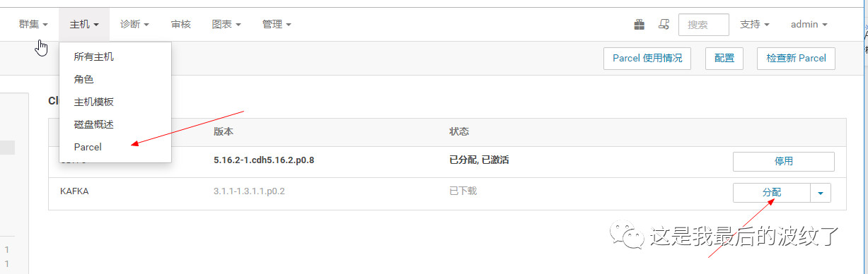The image size is (868, 274).
Task: Click the 分配 button for KAFKA
Action: (x=772, y=193)
